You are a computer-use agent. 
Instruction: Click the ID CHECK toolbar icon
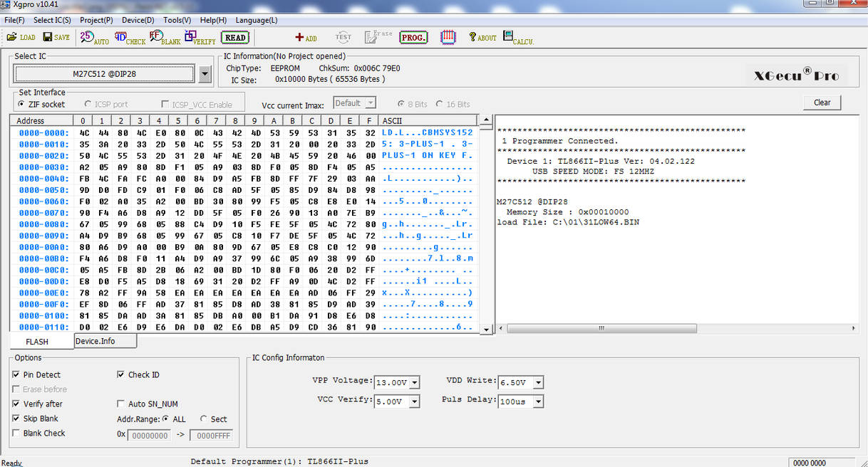pos(130,38)
